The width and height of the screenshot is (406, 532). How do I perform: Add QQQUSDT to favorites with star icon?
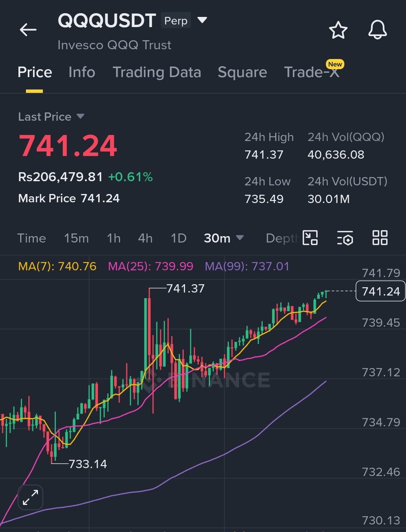(x=338, y=30)
